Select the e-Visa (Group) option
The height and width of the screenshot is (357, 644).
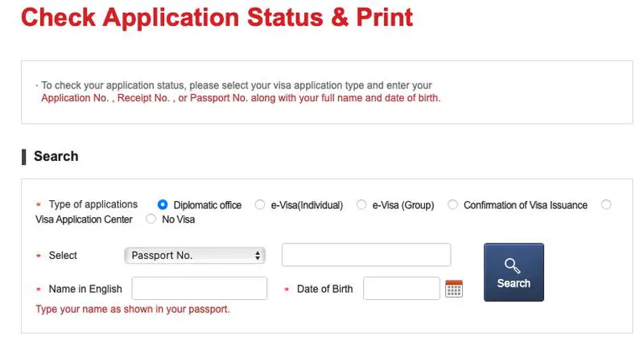tap(361, 205)
